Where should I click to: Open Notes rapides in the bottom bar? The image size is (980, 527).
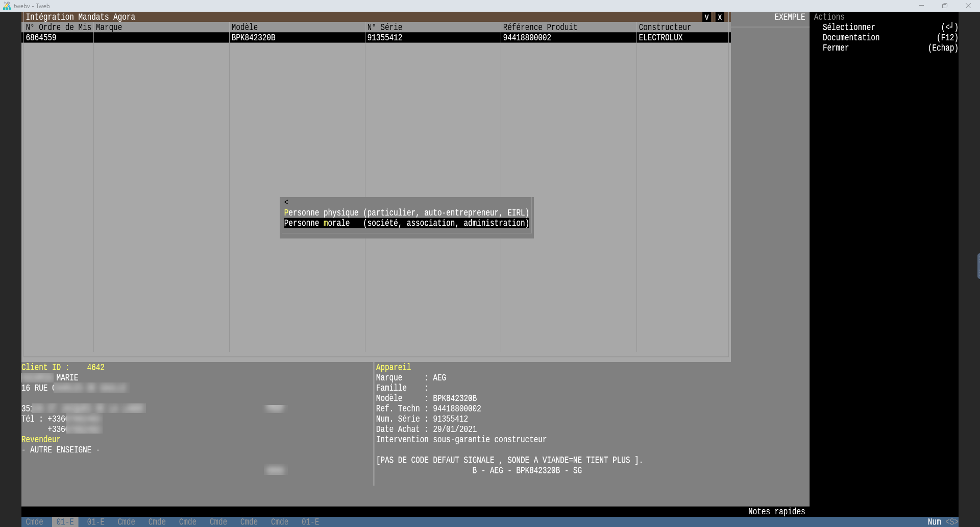click(x=776, y=511)
